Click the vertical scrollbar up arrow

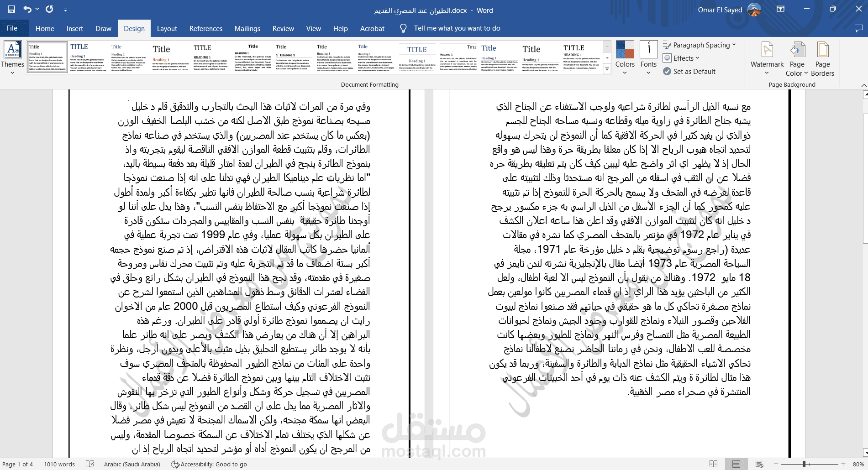(x=865, y=95)
